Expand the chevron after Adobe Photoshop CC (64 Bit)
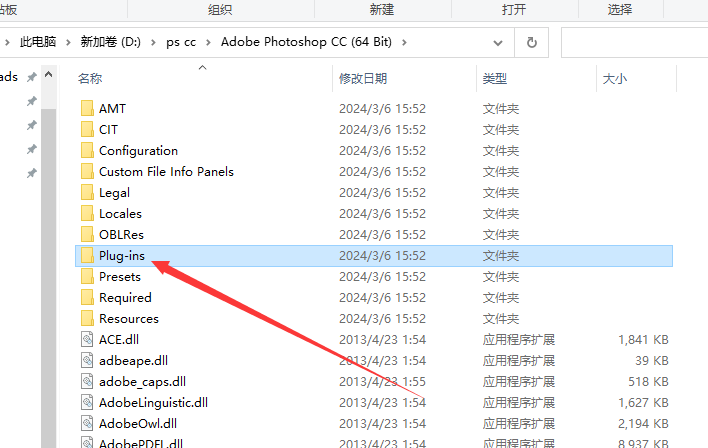This screenshot has width=708, height=448. [404, 42]
